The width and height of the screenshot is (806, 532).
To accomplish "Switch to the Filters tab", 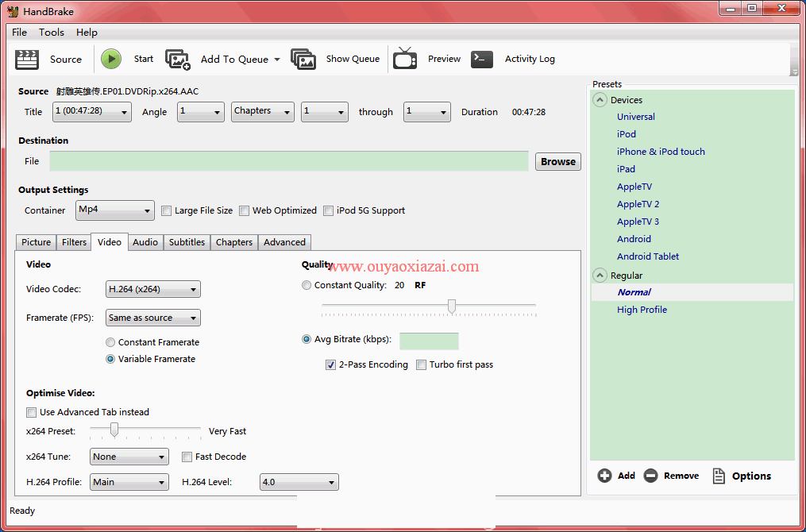I will 74,243.
